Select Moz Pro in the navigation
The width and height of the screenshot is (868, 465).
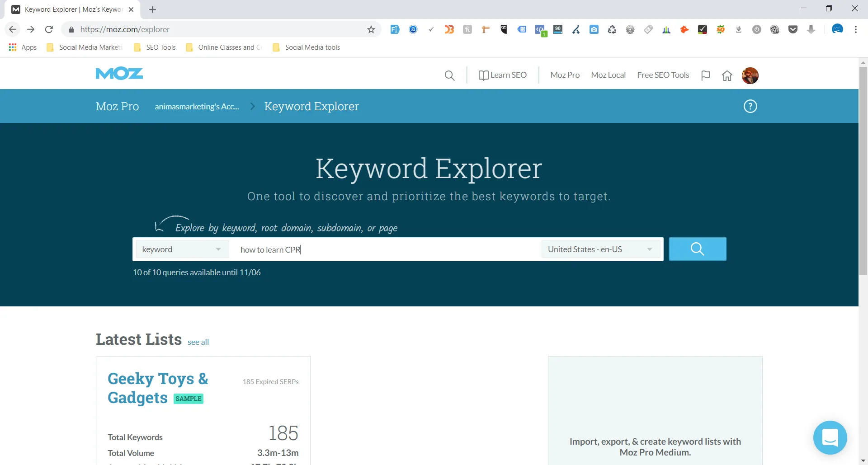(565, 75)
